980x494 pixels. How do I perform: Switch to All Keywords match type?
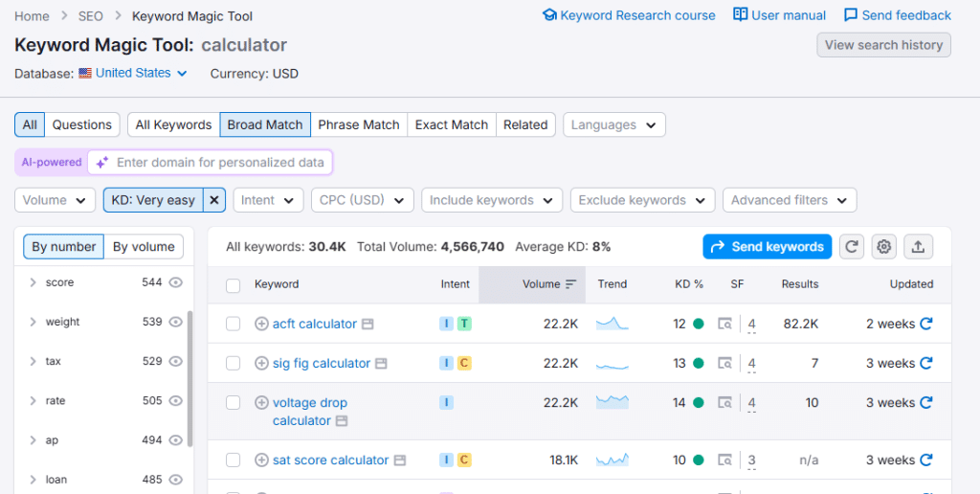(x=173, y=124)
